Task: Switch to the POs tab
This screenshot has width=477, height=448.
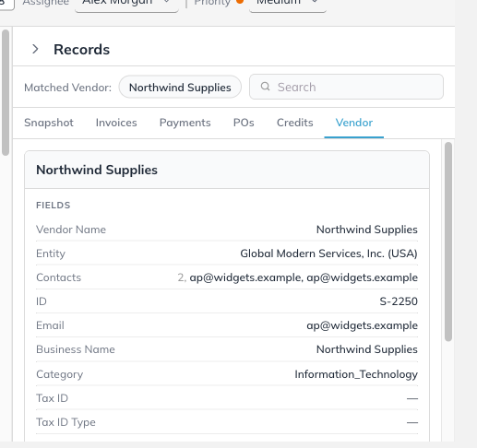Action: pyautogui.click(x=244, y=123)
